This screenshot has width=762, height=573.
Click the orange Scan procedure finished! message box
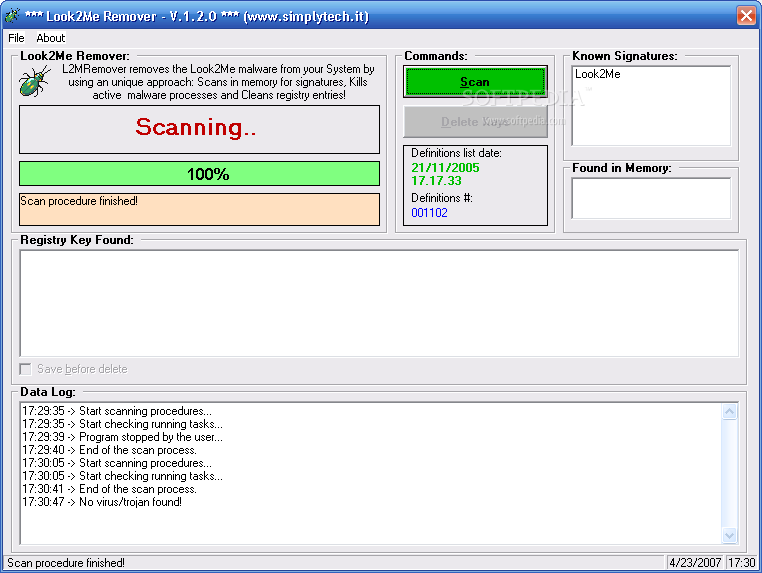tap(199, 209)
